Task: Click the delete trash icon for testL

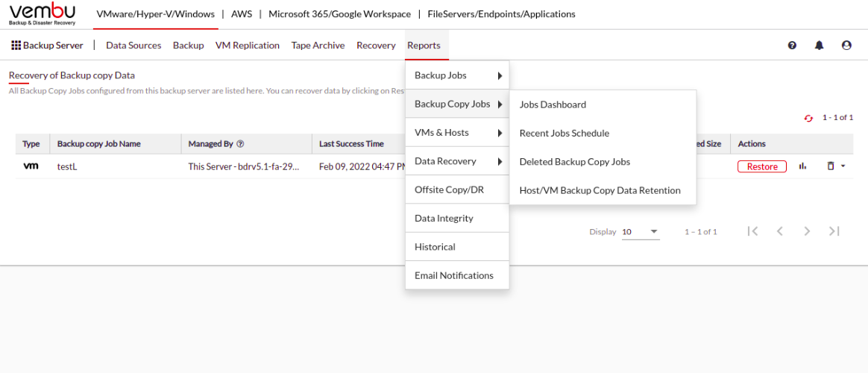Action: [831, 166]
